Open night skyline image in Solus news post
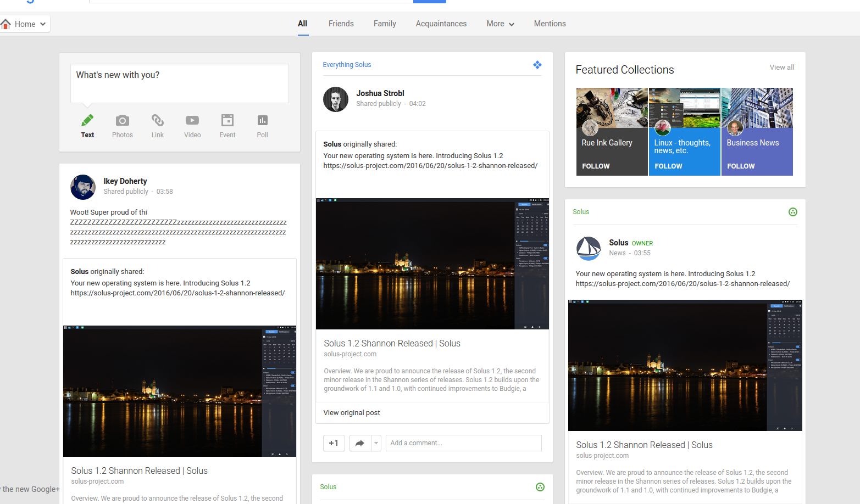 685,365
